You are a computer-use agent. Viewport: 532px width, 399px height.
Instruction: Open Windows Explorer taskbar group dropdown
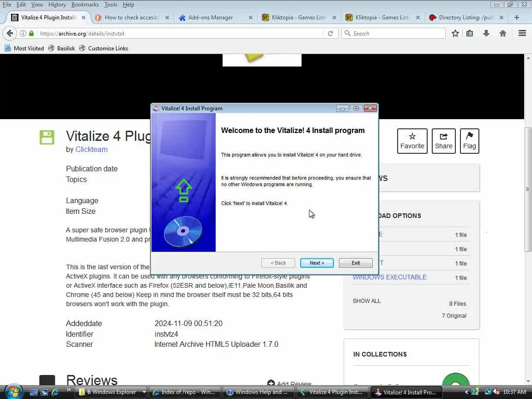[x=144, y=392]
